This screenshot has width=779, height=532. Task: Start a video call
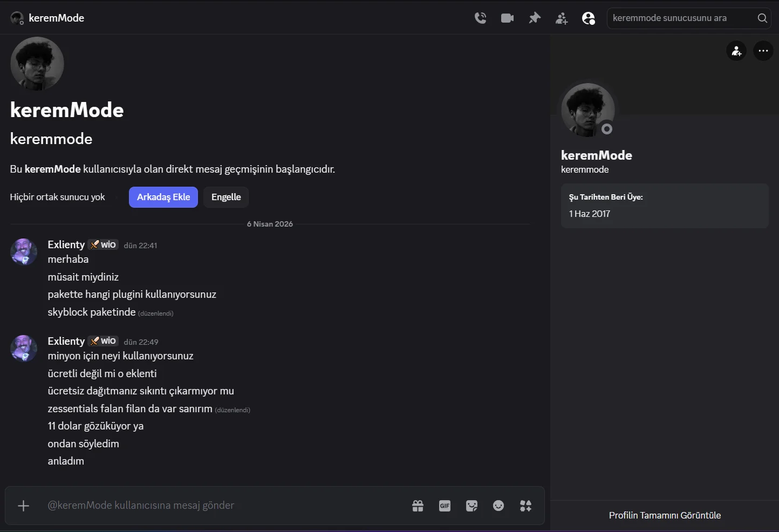coord(507,18)
